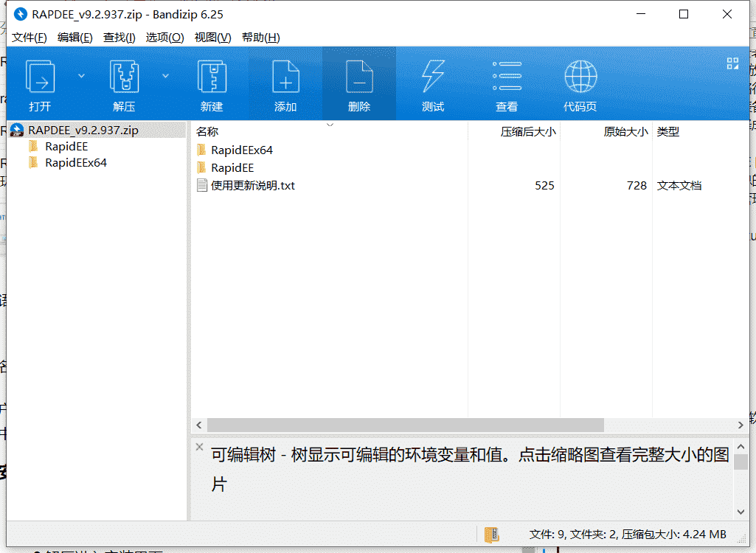Viewport: 756px width, 553px height.
Task: Click the Open (打开) toolbar icon
Action: (40, 76)
